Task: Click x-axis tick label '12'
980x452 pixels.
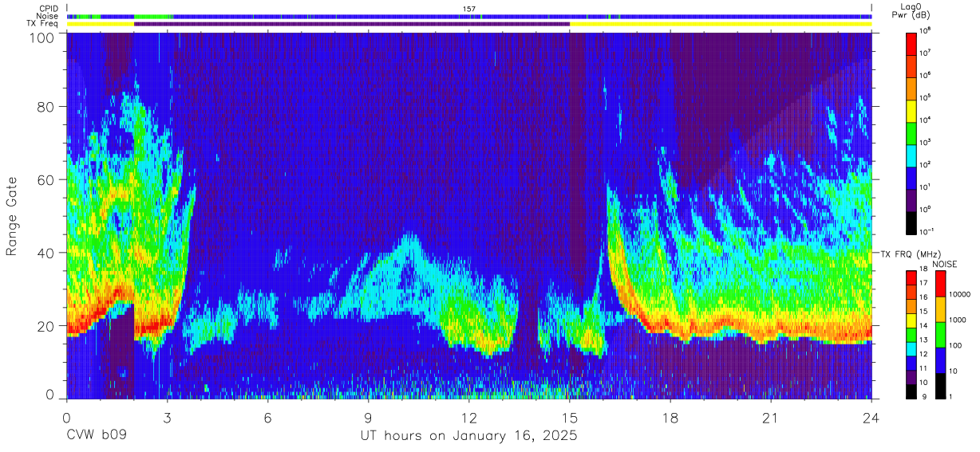Action: [x=469, y=417]
